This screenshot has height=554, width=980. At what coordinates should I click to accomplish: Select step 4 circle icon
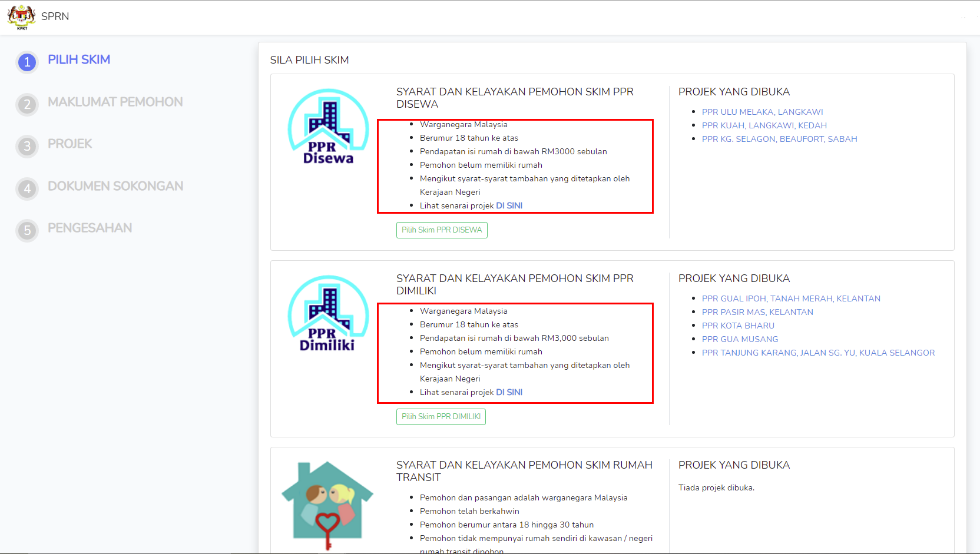pos(27,188)
